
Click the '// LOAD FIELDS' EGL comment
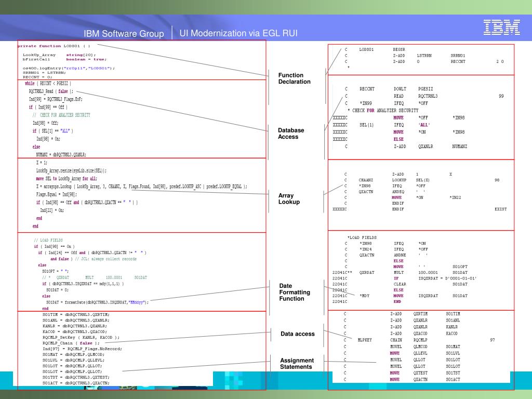(x=48, y=240)
